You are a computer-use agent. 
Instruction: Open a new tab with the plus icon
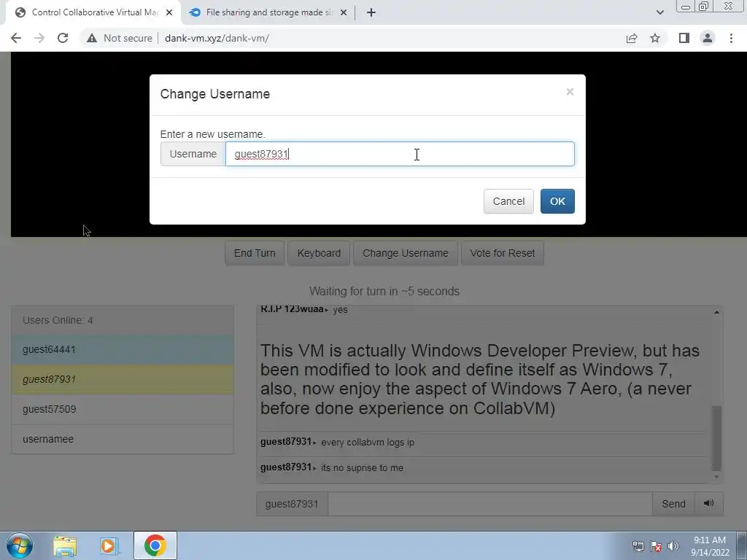(x=371, y=12)
